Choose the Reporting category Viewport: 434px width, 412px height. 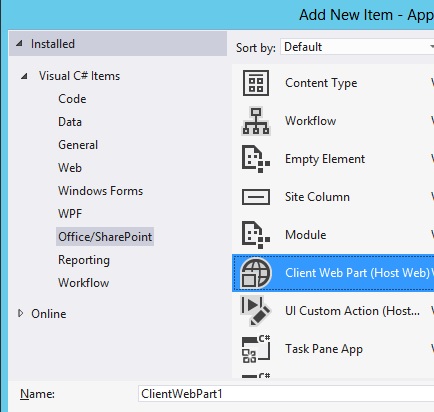pyautogui.click(x=84, y=260)
